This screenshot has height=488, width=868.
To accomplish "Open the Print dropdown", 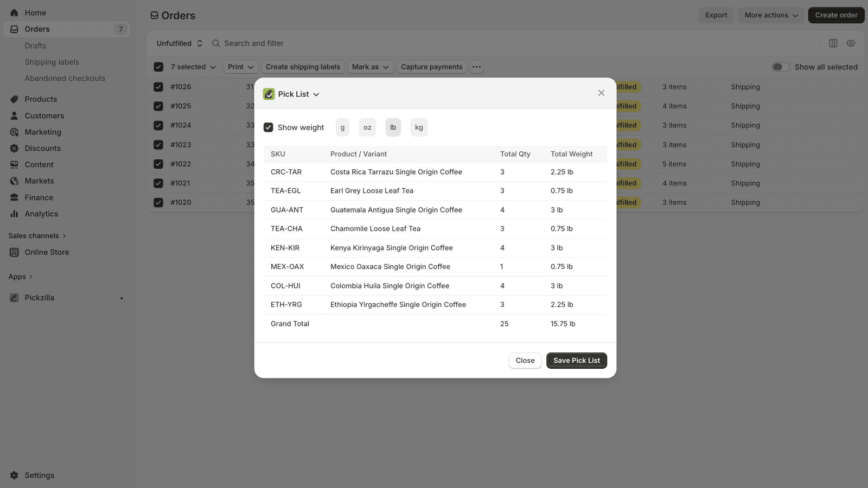I will [240, 67].
